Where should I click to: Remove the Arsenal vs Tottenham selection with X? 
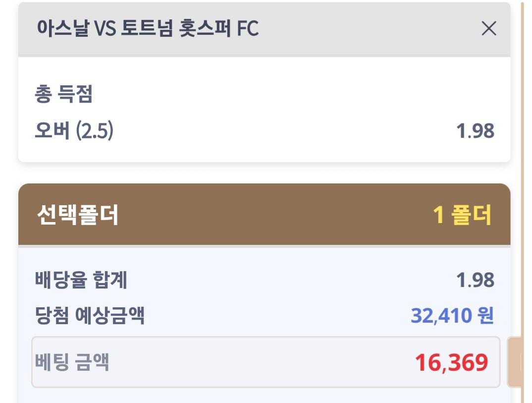(x=488, y=29)
